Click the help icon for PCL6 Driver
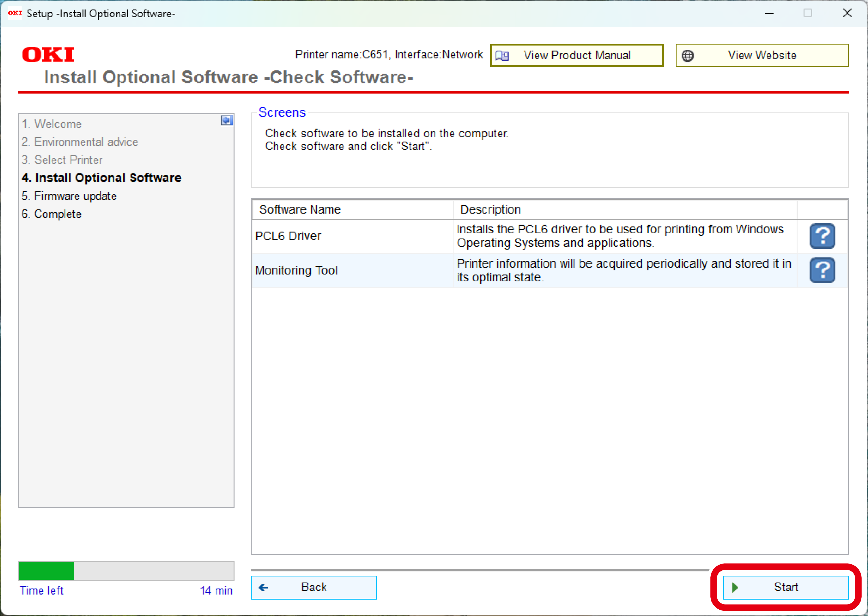Image resolution: width=868 pixels, height=616 pixels. pos(822,236)
